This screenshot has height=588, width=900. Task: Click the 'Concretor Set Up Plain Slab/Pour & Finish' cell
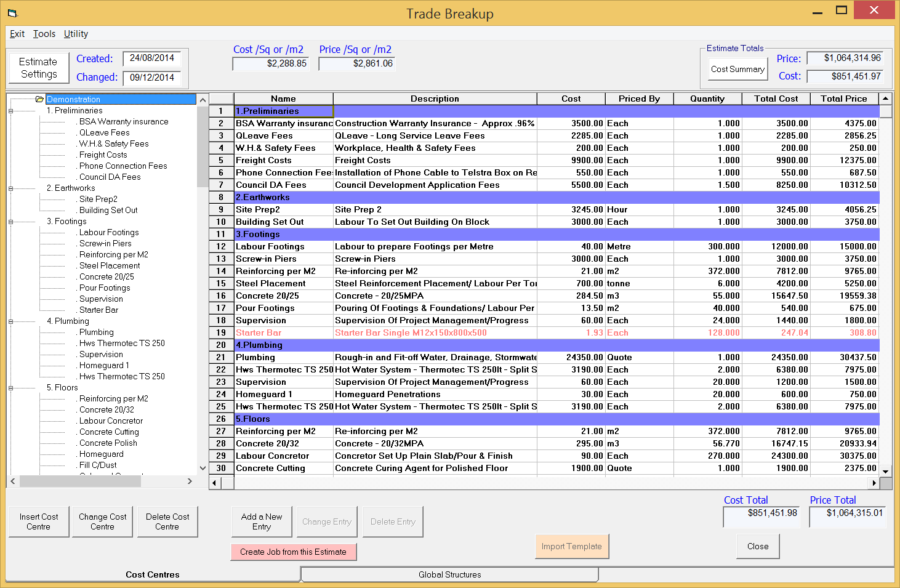(x=435, y=456)
